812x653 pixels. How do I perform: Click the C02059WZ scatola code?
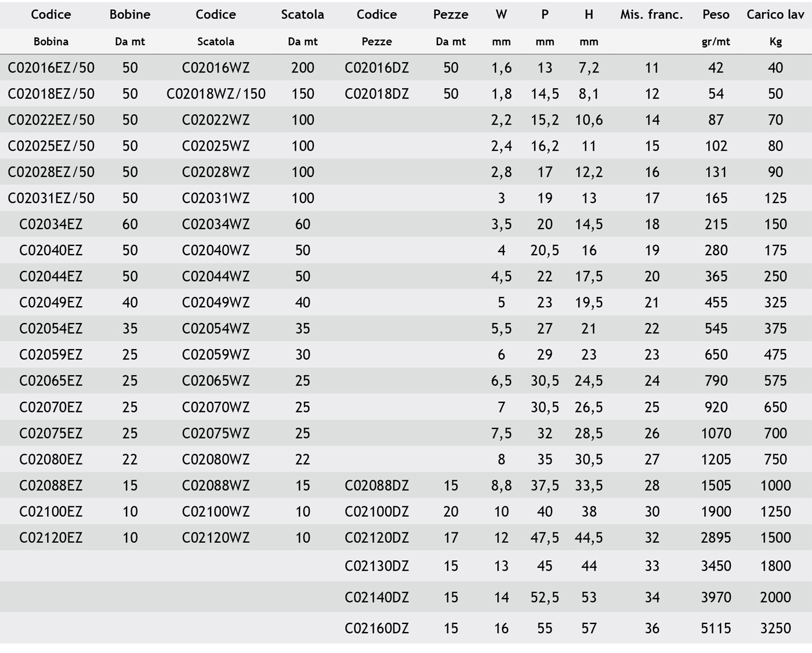point(216,355)
